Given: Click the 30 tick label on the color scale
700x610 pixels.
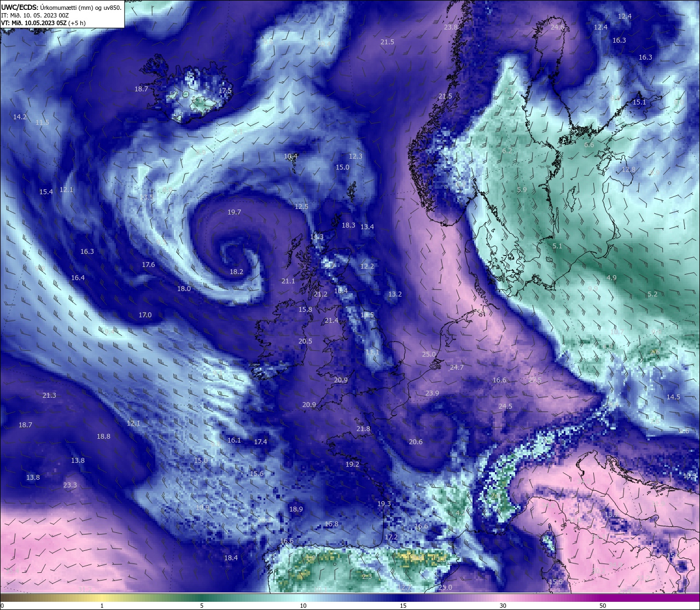Looking at the screenshot, I should coord(503,606).
